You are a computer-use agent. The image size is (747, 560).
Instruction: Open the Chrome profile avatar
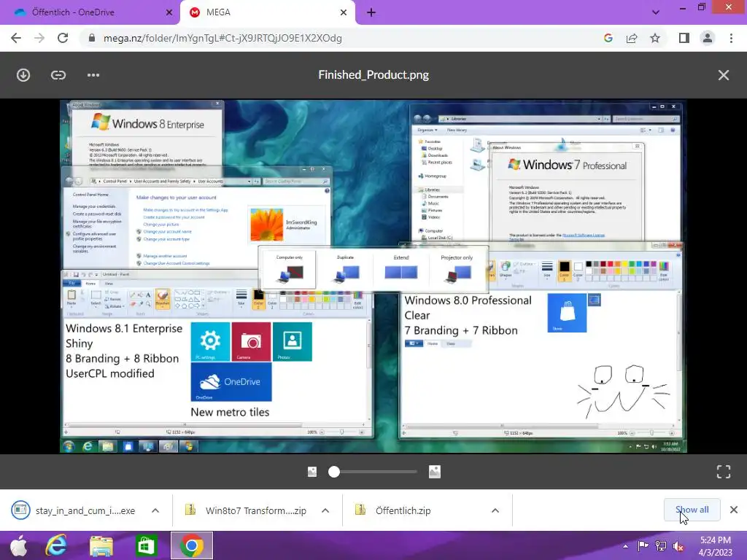coord(708,38)
